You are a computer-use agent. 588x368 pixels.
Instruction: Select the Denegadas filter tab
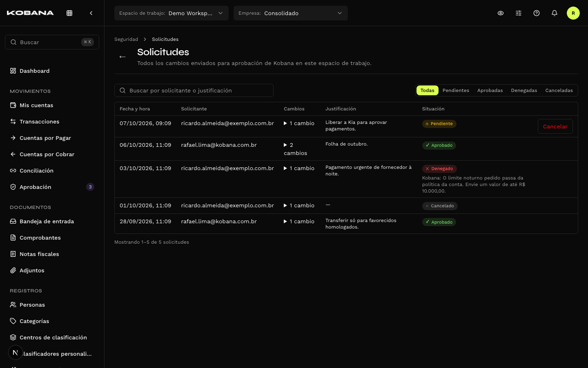tap(524, 90)
